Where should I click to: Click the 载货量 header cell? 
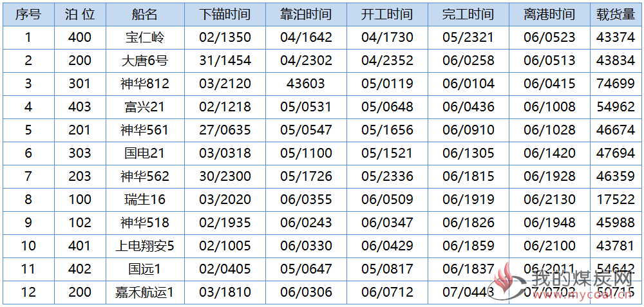click(x=616, y=14)
